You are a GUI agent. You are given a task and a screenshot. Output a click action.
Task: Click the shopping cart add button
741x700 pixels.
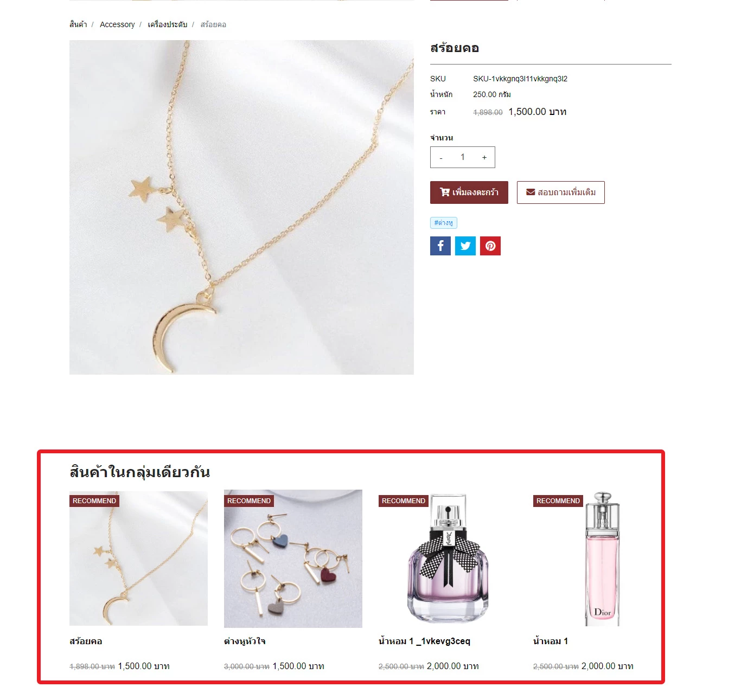pyautogui.click(x=469, y=192)
